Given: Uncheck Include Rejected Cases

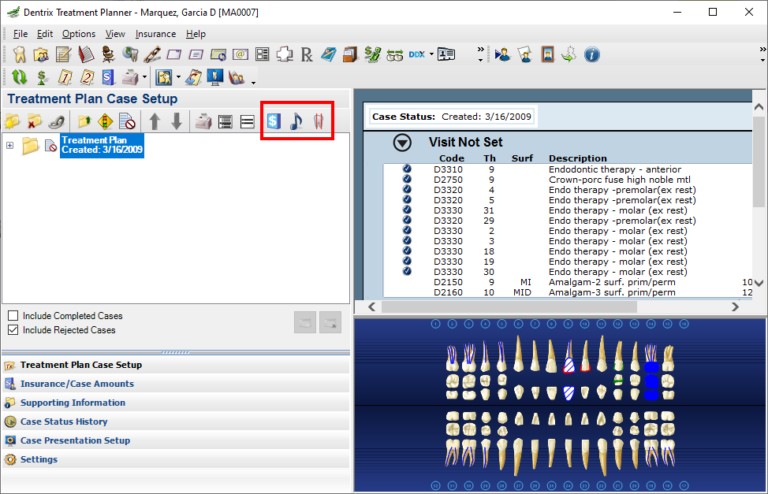Looking at the screenshot, I should 13,330.
